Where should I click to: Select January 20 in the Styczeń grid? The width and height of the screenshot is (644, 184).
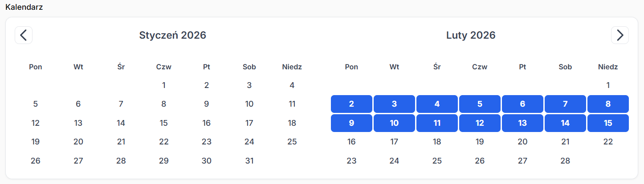click(x=78, y=142)
